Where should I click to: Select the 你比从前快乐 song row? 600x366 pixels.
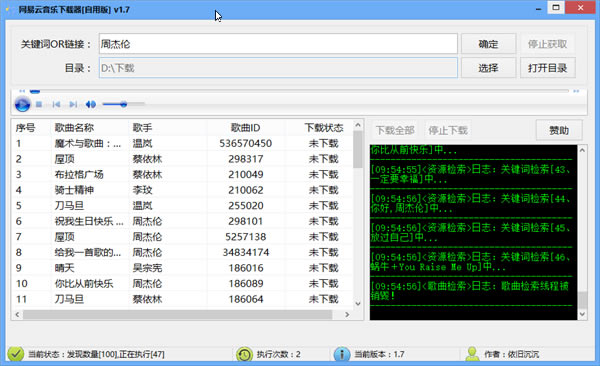click(x=182, y=284)
